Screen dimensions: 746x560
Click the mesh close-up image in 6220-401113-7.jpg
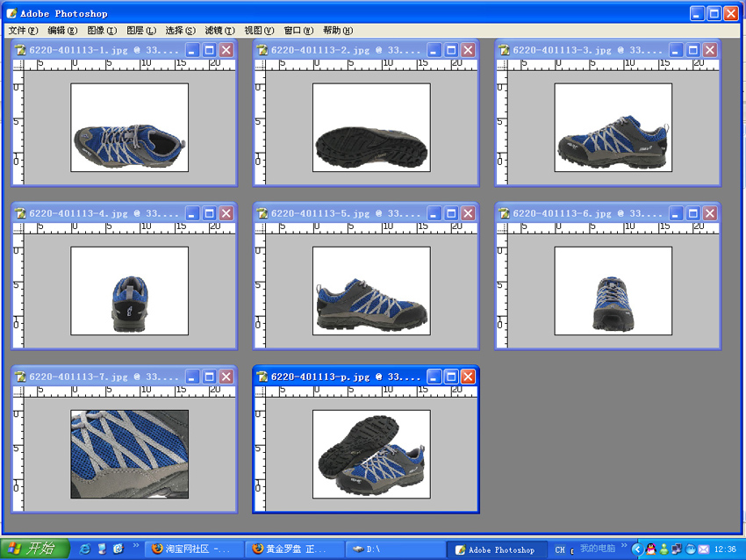click(x=129, y=455)
